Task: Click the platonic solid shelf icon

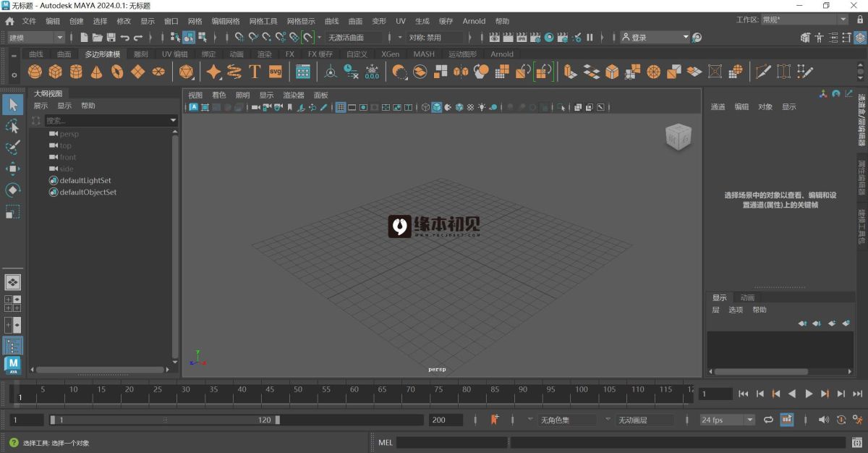Action: (186, 72)
